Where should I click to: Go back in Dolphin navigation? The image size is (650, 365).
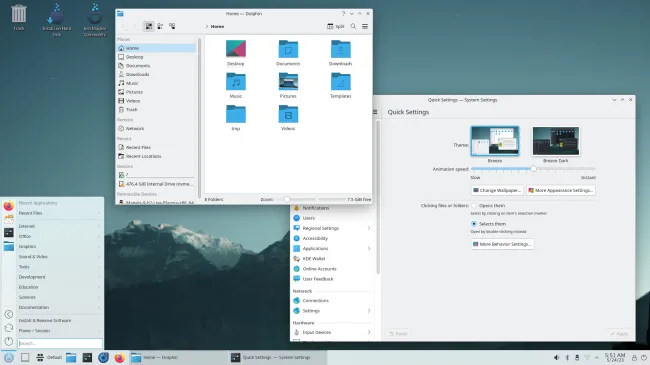pos(124,26)
